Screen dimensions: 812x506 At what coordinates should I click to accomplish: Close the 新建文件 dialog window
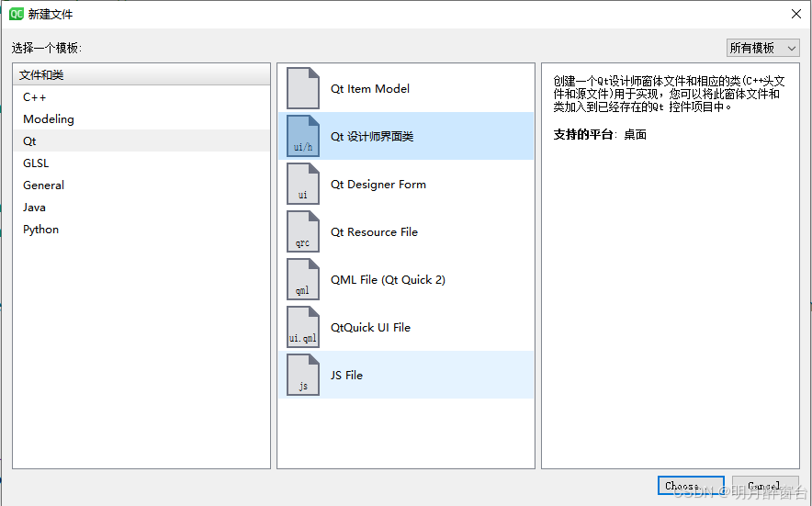click(x=796, y=14)
